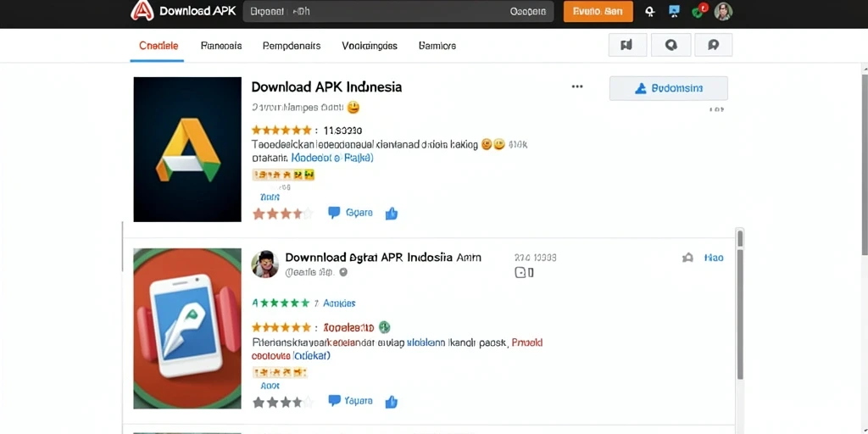
Task: Click bell icon beside 'Hao' in second post
Action: click(687, 258)
